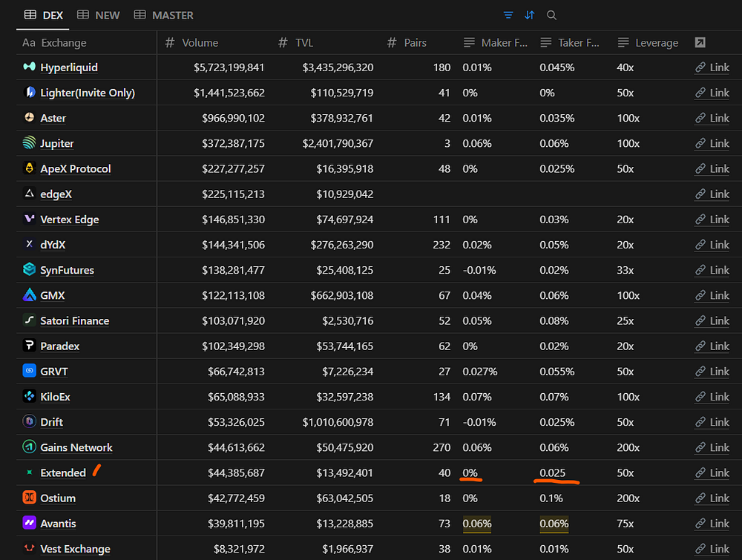Open the Vertex Edge entry
Viewport: 742px width, 560px height.
(70, 220)
